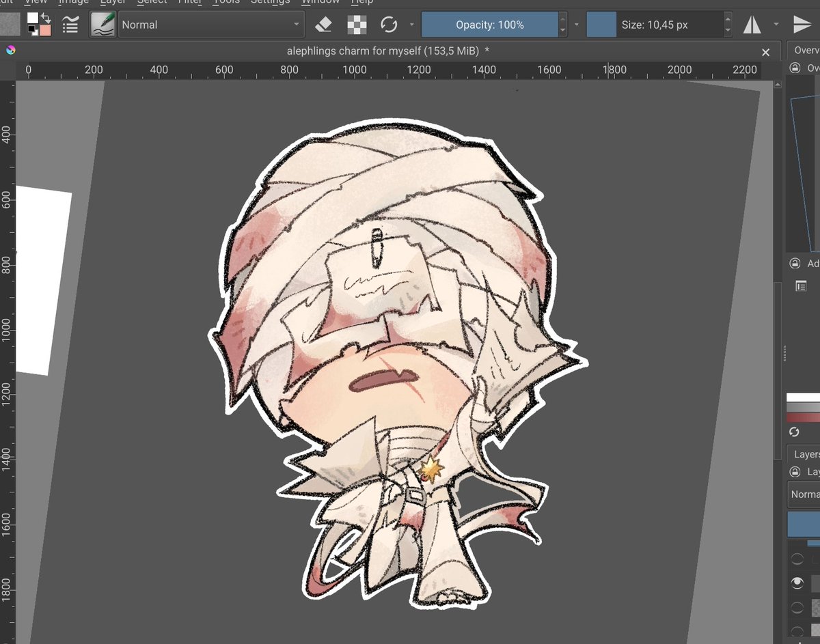Image resolution: width=820 pixels, height=644 pixels.
Task: Open the Settings menu
Action: (x=270, y=2)
